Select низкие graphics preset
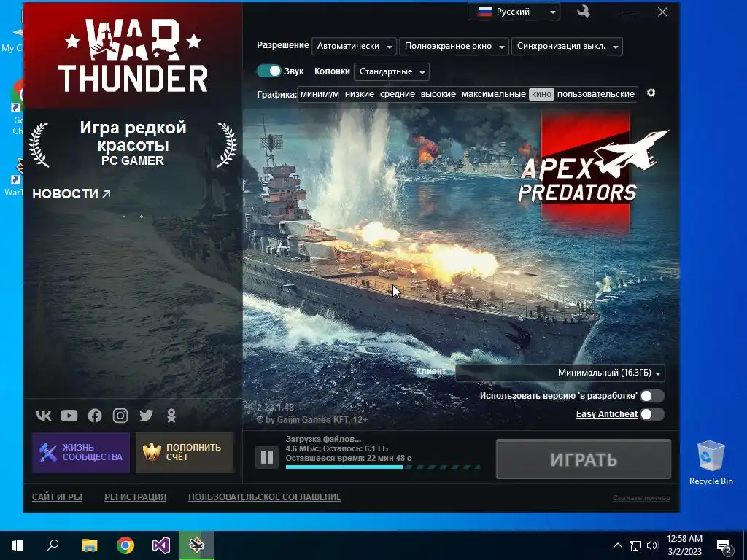The image size is (747, 560). point(359,94)
